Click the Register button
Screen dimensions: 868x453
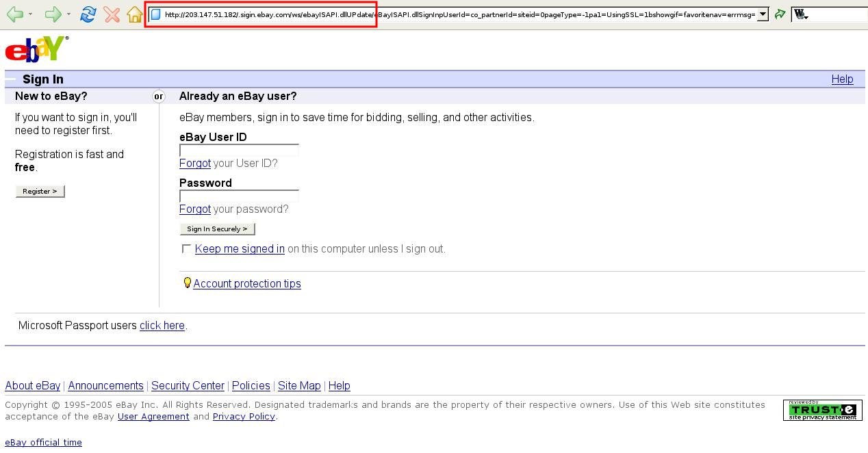click(40, 191)
